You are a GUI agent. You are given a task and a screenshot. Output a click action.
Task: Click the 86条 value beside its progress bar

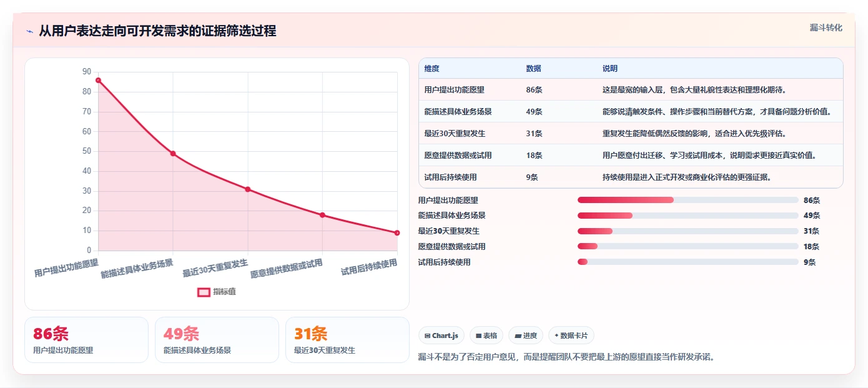(x=812, y=201)
